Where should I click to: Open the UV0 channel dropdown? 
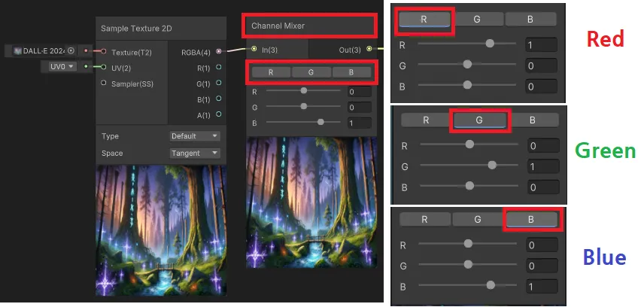click(x=63, y=66)
